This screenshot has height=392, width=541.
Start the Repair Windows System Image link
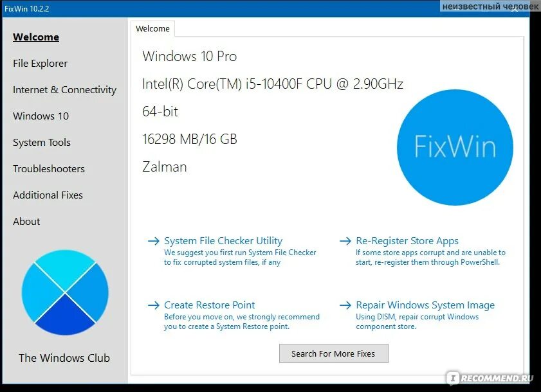(x=425, y=305)
